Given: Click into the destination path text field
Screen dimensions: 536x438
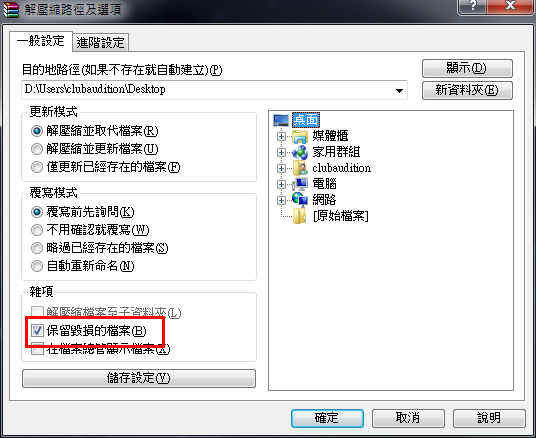Looking at the screenshot, I should 208,90.
